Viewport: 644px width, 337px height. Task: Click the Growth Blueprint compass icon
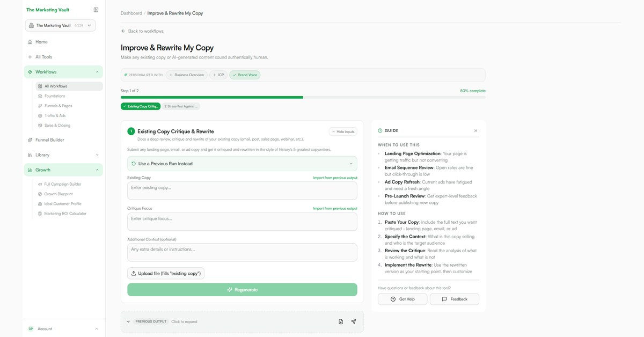point(40,194)
